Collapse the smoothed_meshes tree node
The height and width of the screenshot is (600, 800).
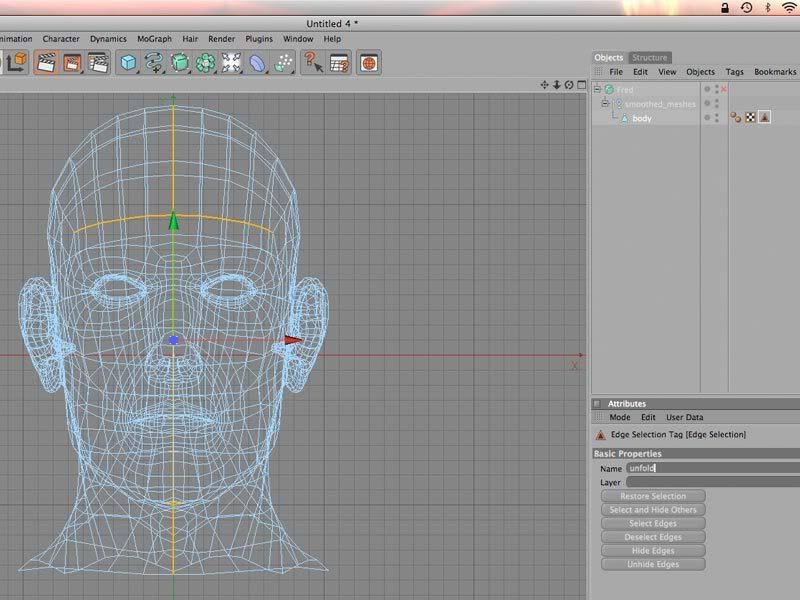pos(605,104)
